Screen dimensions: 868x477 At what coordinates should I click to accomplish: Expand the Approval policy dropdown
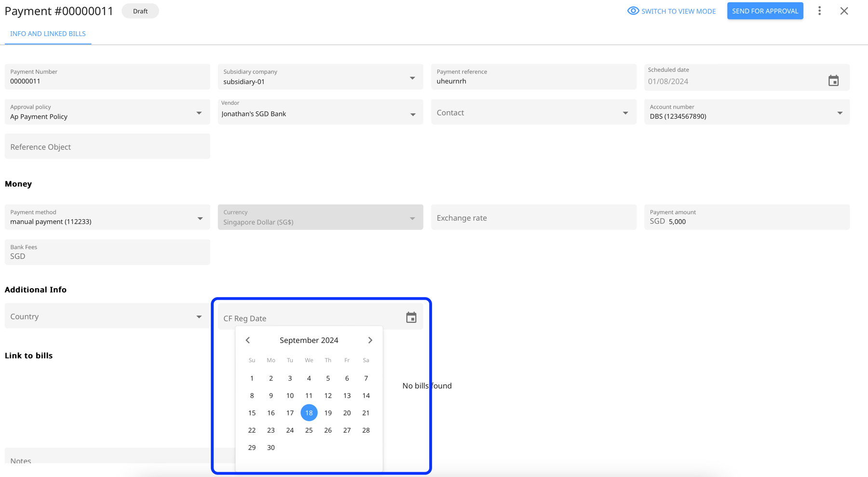point(107,112)
